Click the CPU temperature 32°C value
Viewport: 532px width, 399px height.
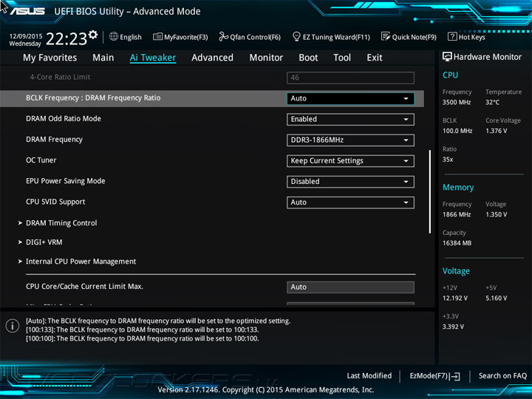pyautogui.click(x=492, y=102)
